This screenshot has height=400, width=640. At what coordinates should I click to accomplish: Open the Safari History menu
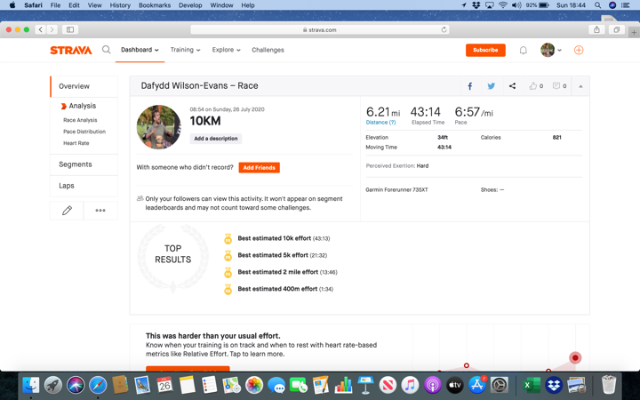(120, 5)
